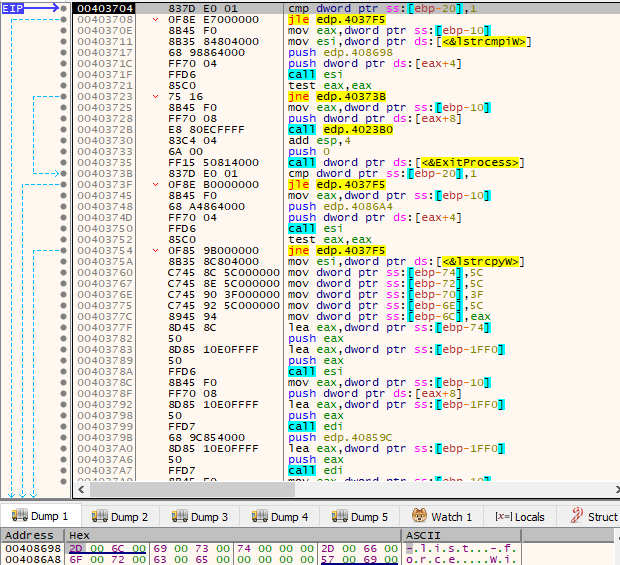Viewport: 620px width, 565px height.
Task: Click the Watch 1 dog icon
Action: (x=419, y=515)
